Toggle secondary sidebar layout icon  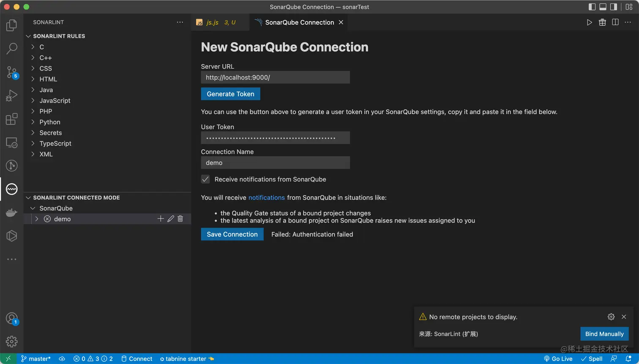[614, 7]
